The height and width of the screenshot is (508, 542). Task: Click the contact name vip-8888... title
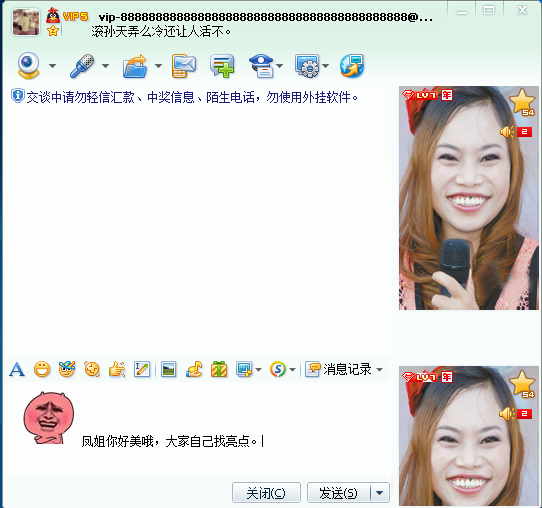(x=265, y=17)
